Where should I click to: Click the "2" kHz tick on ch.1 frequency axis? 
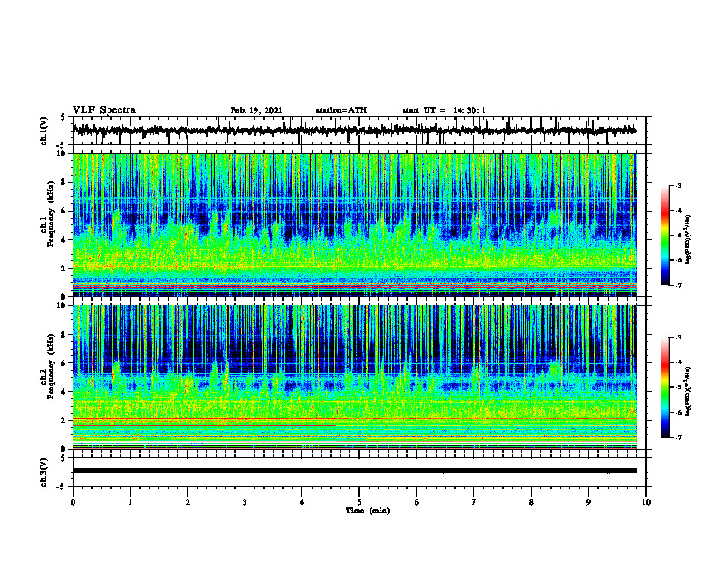(64, 268)
